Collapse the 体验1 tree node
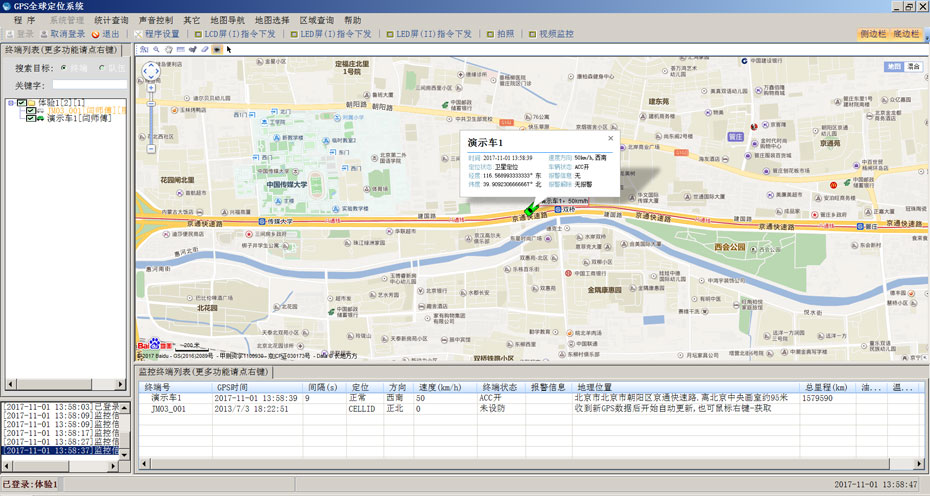 point(10,102)
